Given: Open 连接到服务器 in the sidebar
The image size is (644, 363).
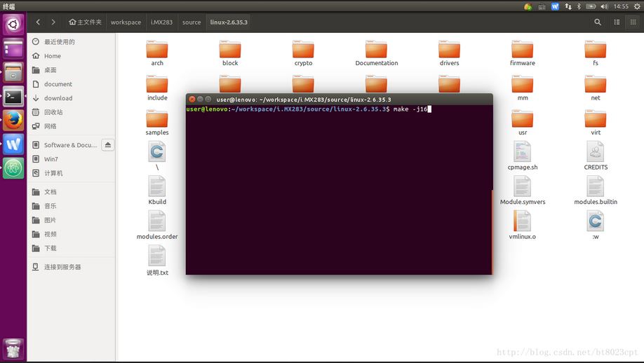Looking at the screenshot, I should coord(71,267).
